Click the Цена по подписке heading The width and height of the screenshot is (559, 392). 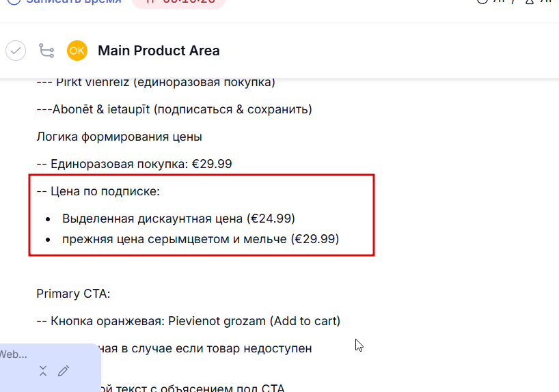[98, 191]
